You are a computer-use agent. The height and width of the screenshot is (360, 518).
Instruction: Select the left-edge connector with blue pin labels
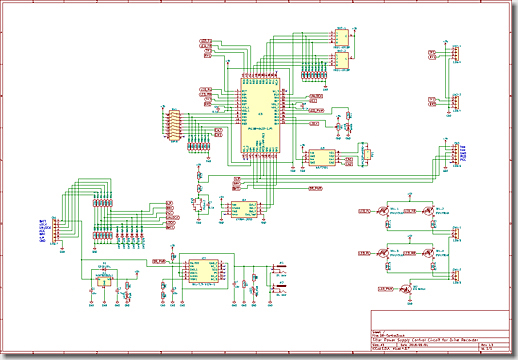click(x=54, y=230)
